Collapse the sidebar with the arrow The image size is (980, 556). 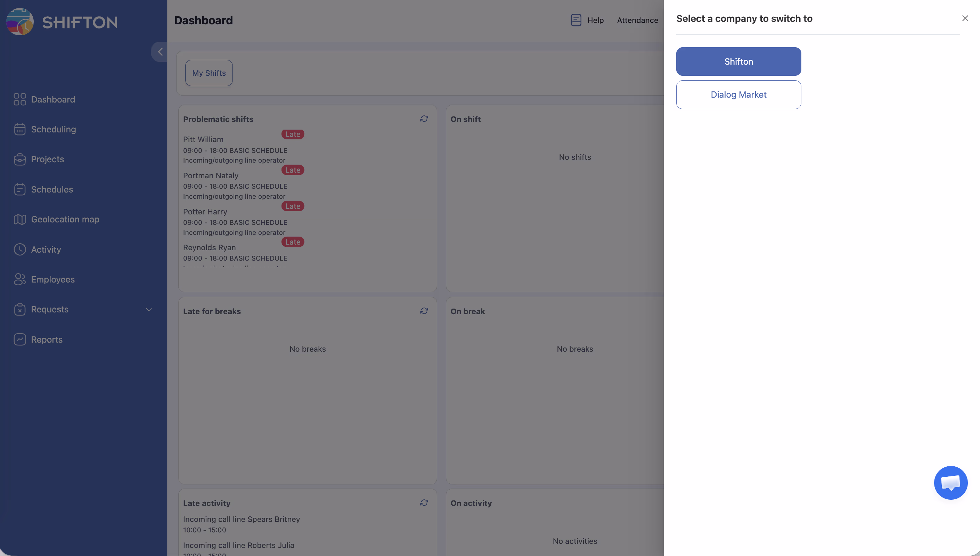(160, 51)
